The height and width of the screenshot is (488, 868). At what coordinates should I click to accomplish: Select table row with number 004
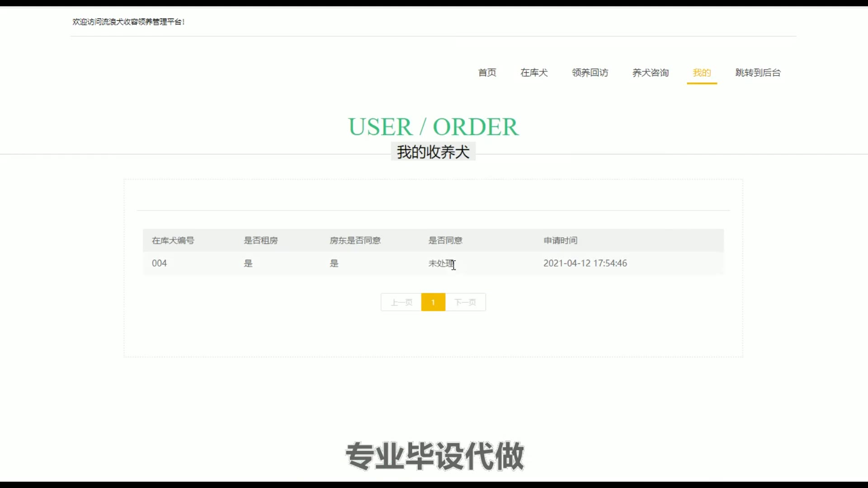click(x=159, y=263)
